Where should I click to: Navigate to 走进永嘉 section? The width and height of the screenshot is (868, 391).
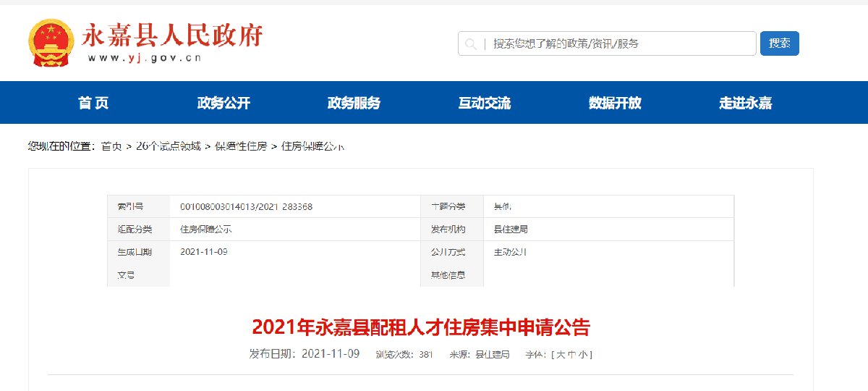coord(745,103)
